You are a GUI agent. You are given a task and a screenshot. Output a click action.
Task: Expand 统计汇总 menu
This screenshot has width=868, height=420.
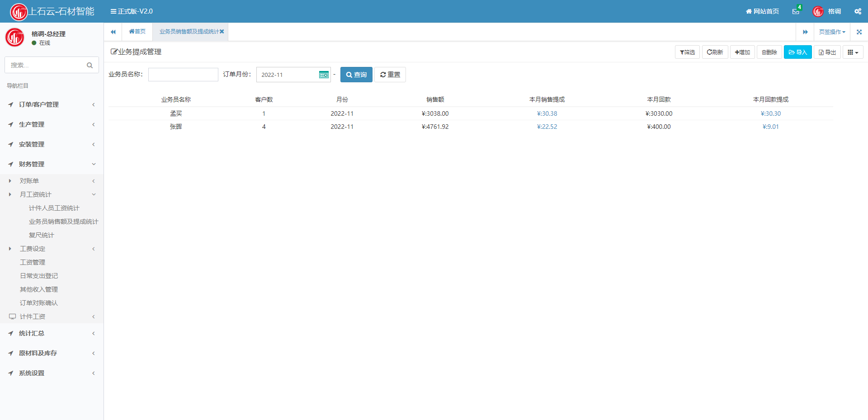click(52, 333)
